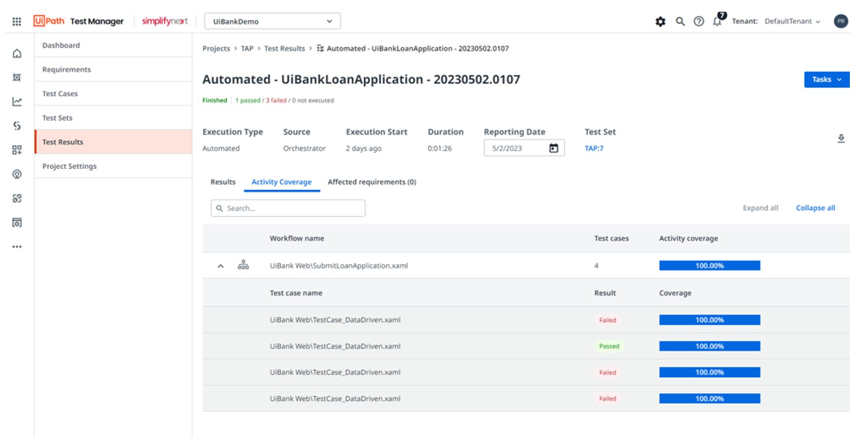
Task: Click the SubmitLoanApplication.xaml 100.00% coverage bar
Action: pos(710,266)
